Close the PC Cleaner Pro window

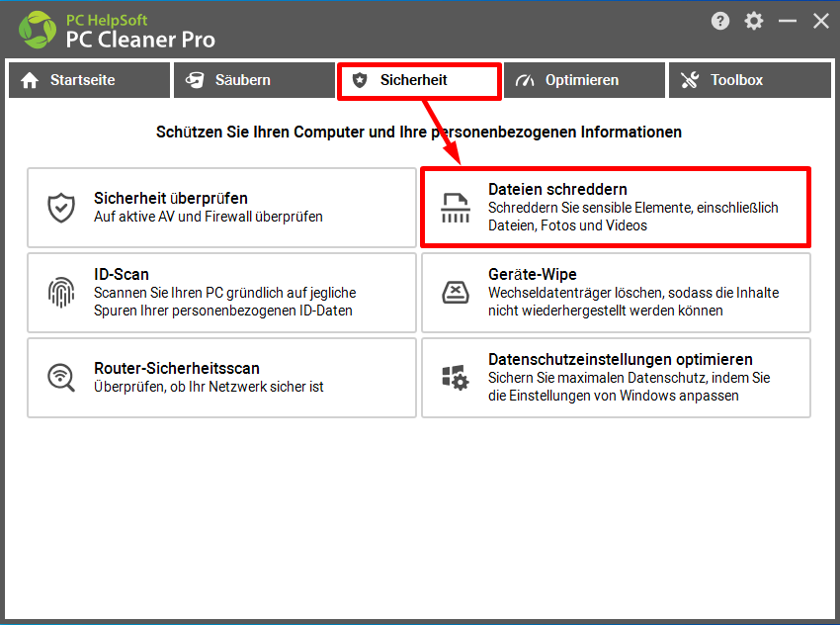[820, 21]
